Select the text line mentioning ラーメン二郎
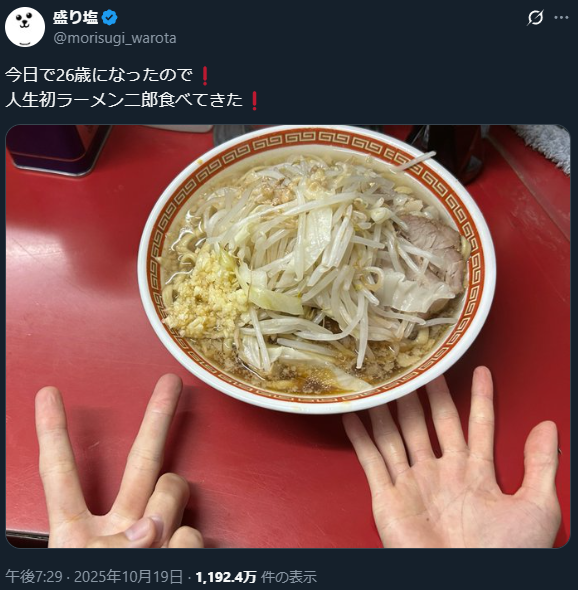Viewport: 578px width, 590px height. (x=124, y=100)
